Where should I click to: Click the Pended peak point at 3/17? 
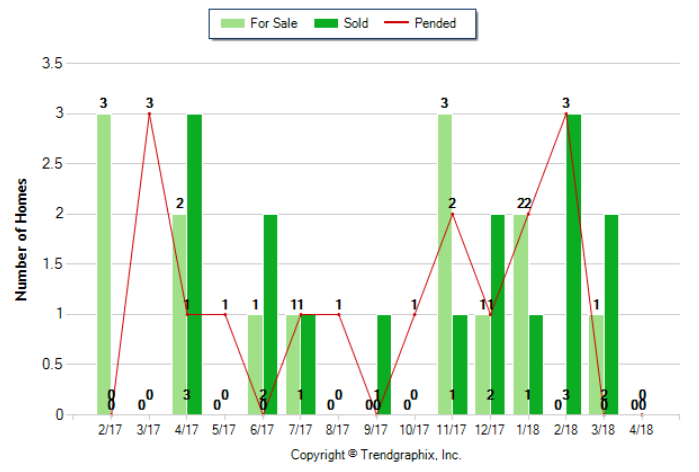[149, 114]
